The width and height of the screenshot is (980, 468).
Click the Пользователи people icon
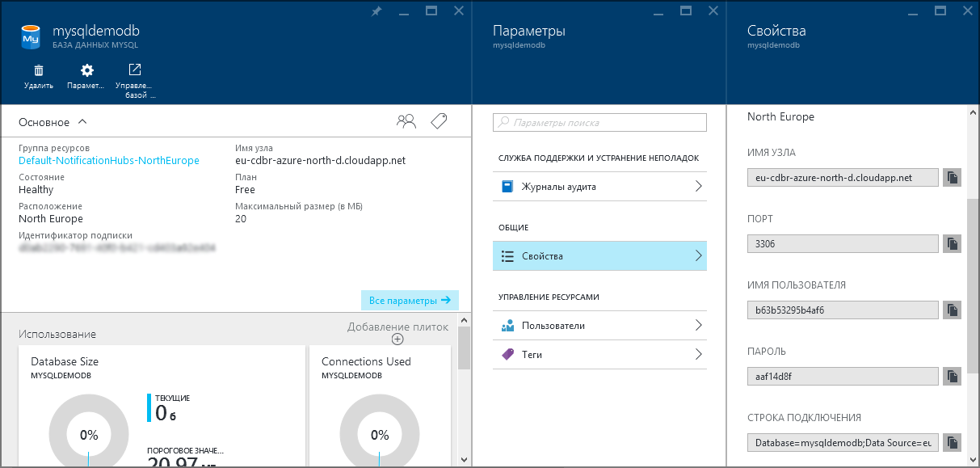[x=510, y=325]
